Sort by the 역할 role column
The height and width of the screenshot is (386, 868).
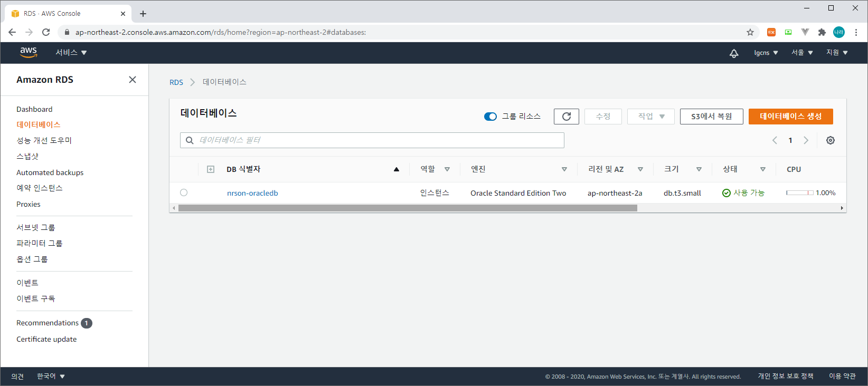tap(447, 169)
